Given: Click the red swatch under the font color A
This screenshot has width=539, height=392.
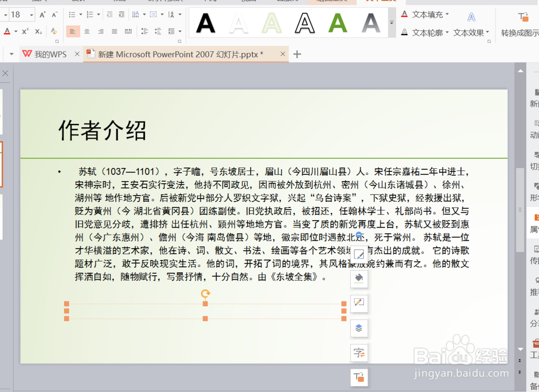Looking at the screenshot, I should 6,34.
